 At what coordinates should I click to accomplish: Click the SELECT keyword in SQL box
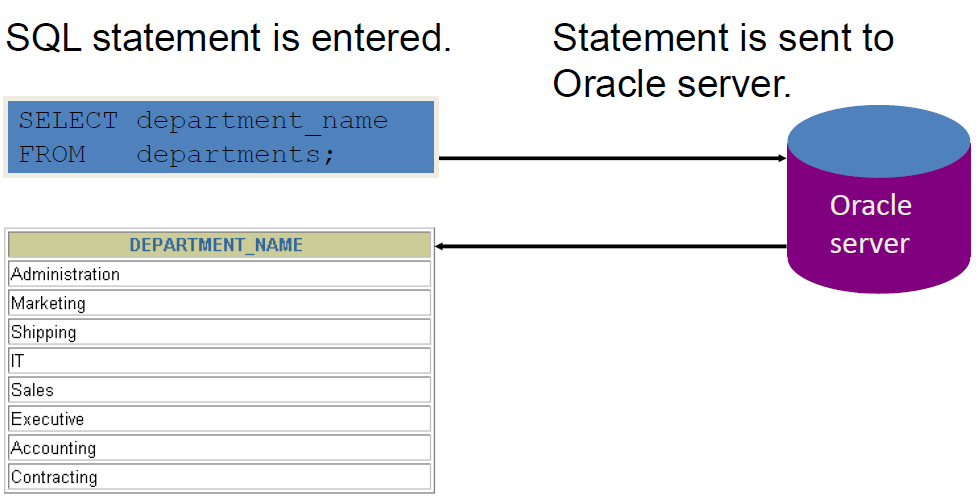[68, 120]
